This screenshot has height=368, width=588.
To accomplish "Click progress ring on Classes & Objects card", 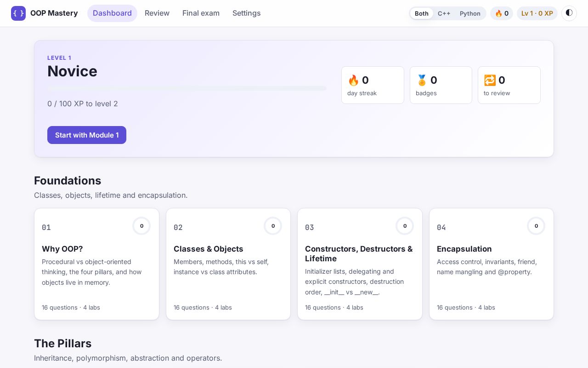I will [273, 226].
